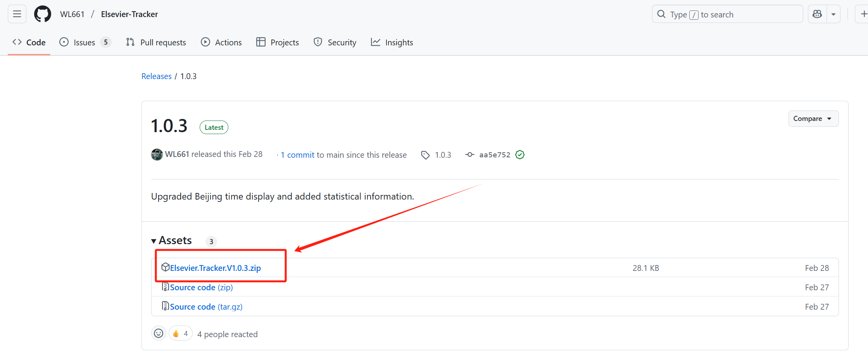Viewport: 868px width, 360px height.
Task: Open the WL661 user profile link
Action: point(72,14)
